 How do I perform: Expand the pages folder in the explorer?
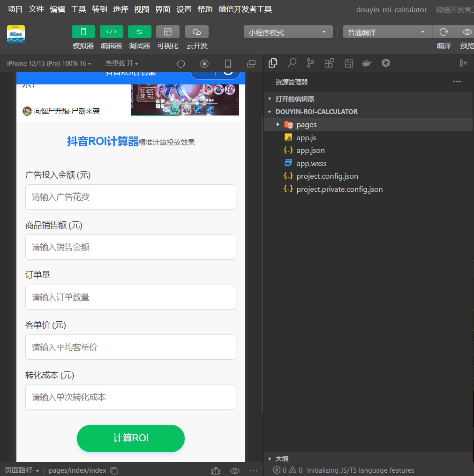click(x=278, y=124)
